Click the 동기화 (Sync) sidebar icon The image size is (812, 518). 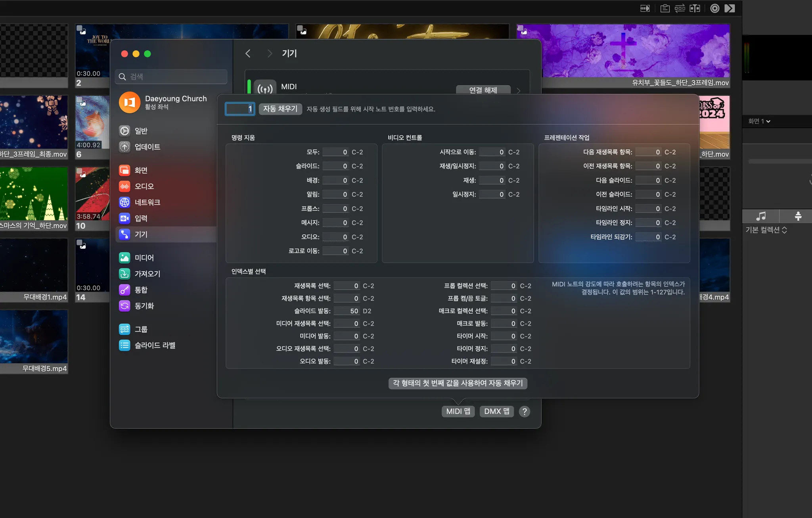click(124, 306)
